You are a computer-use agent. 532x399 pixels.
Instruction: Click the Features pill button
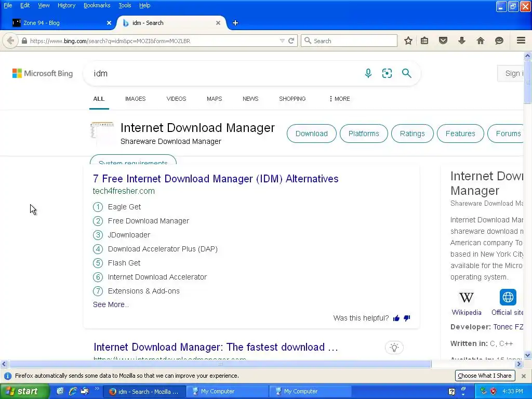point(460,134)
